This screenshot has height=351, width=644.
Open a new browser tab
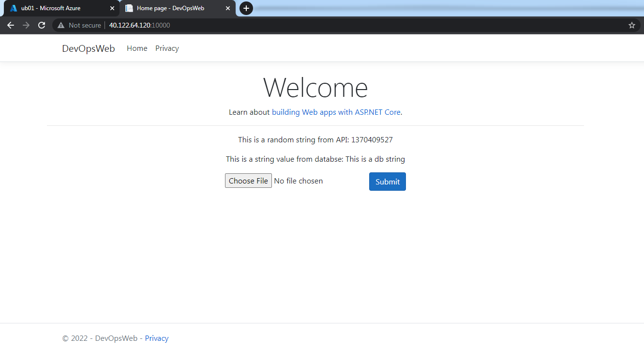(246, 8)
